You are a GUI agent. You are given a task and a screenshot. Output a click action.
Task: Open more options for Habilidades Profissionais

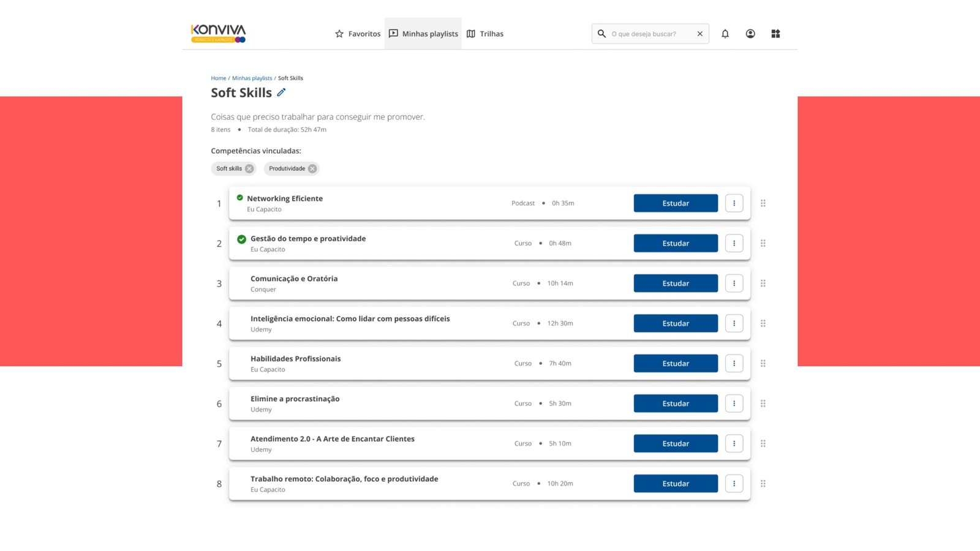pos(734,364)
